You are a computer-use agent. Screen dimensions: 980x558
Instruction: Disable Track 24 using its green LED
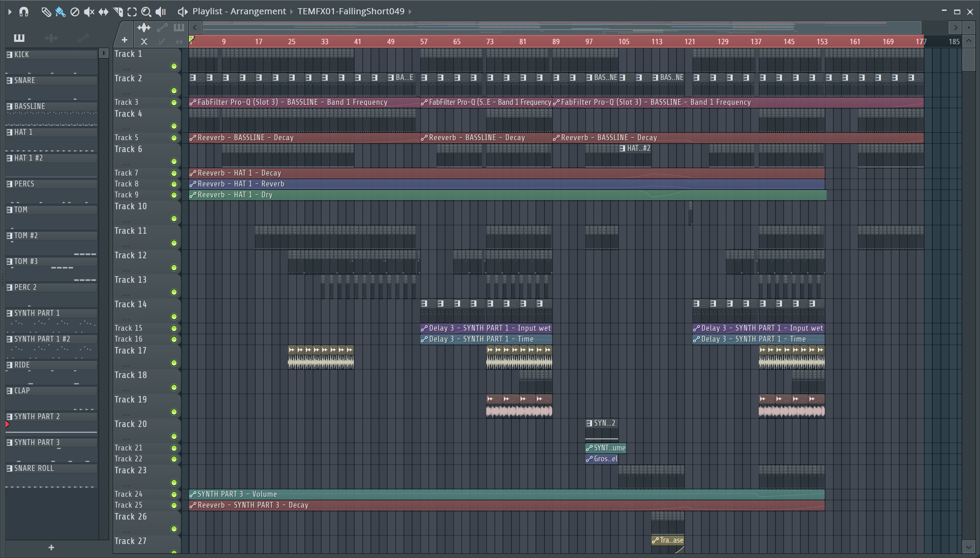click(x=174, y=494)
